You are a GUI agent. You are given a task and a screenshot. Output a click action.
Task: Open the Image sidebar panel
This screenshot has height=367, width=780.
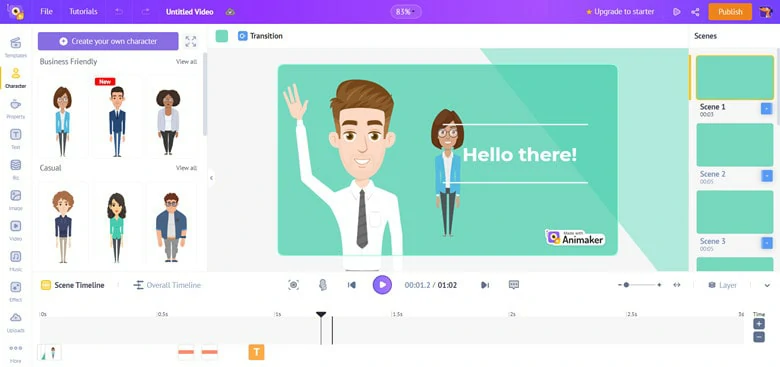pos(15,200)
